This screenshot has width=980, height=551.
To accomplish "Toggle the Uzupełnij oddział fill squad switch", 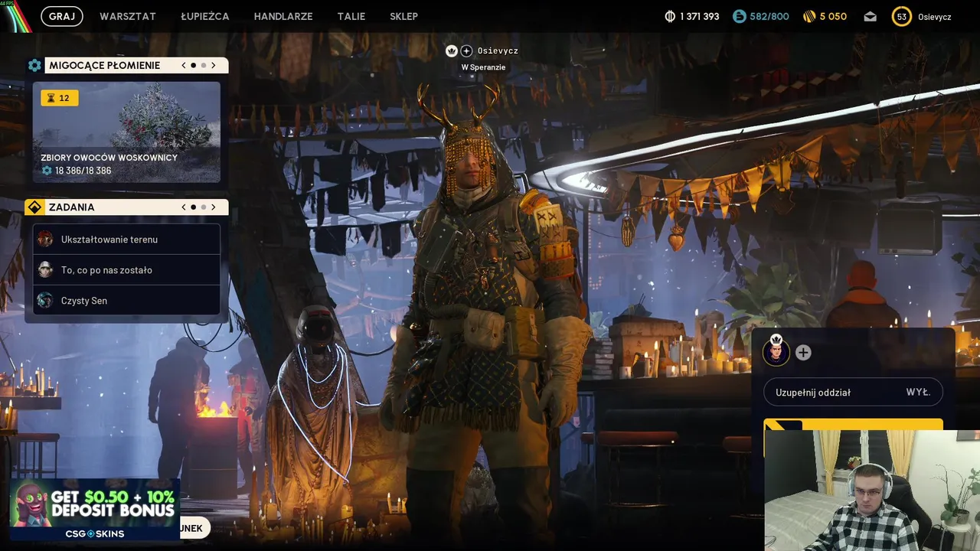I will tap(853, 392).
